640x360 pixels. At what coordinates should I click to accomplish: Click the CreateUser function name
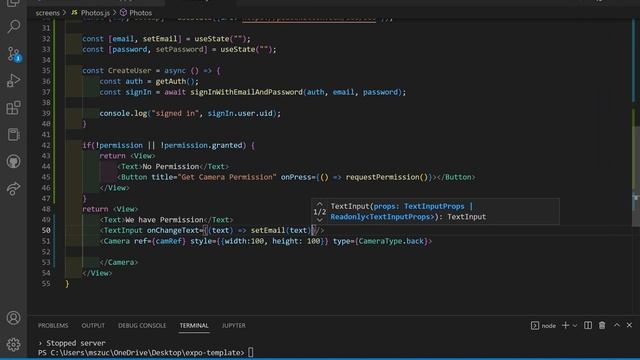(129, 71)
